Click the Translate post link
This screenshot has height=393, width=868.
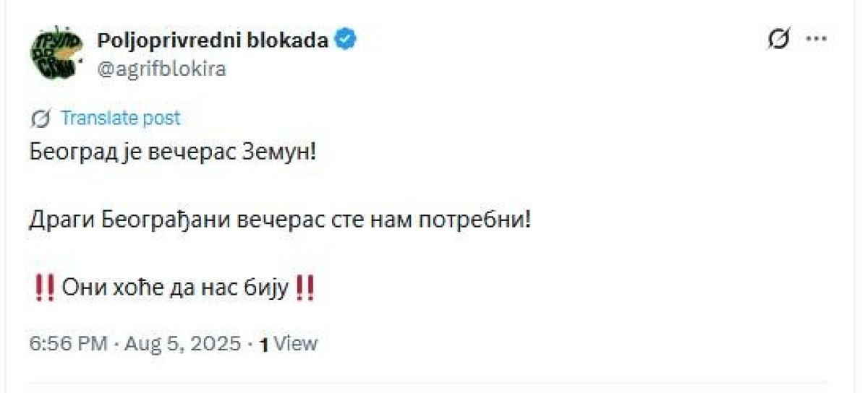point(120,118)
